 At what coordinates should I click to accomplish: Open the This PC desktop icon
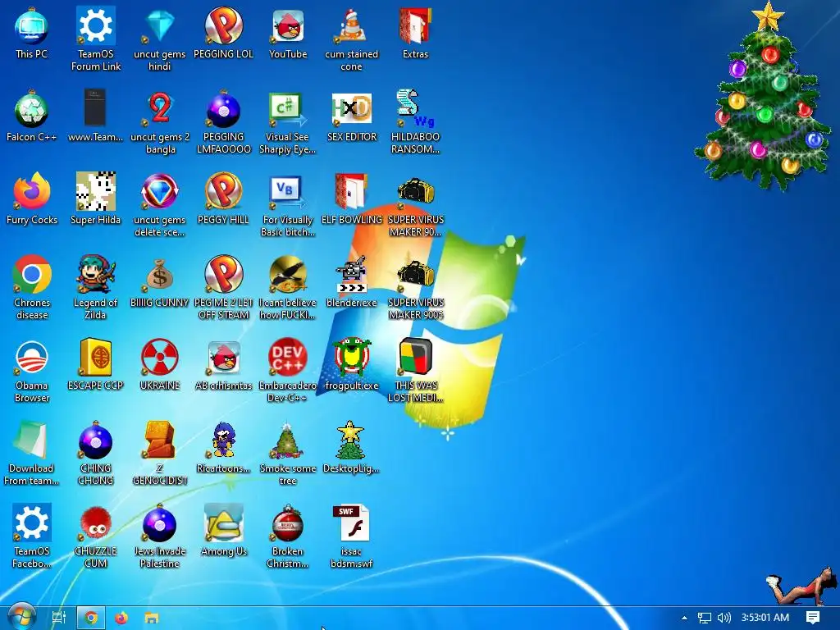[32, 33]
